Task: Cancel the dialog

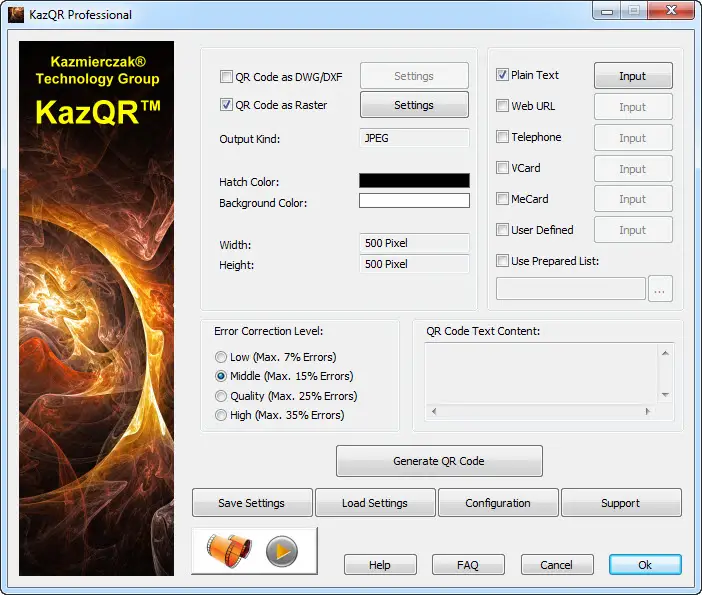Action: click(x=557, y=565)
